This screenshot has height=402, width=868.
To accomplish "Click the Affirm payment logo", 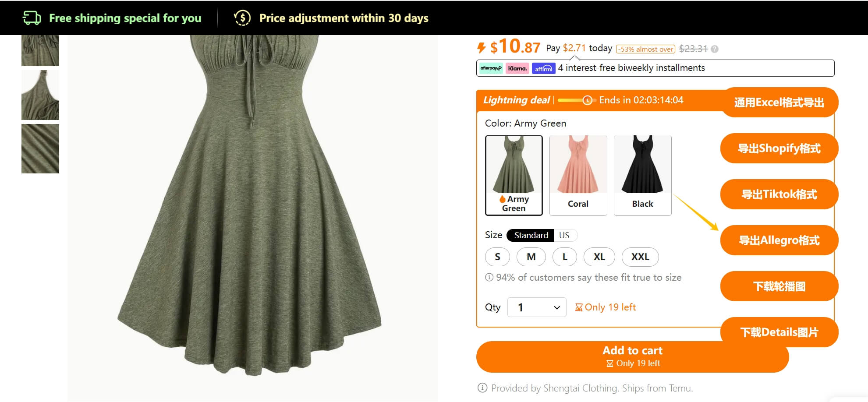I will pos(543,68).
